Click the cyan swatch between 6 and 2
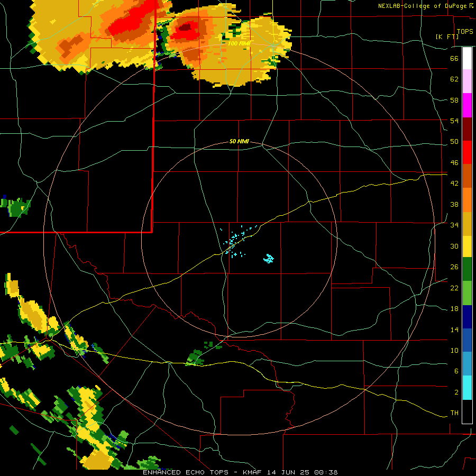This screenshot has height=476, width=476. [x=467, y=388]
